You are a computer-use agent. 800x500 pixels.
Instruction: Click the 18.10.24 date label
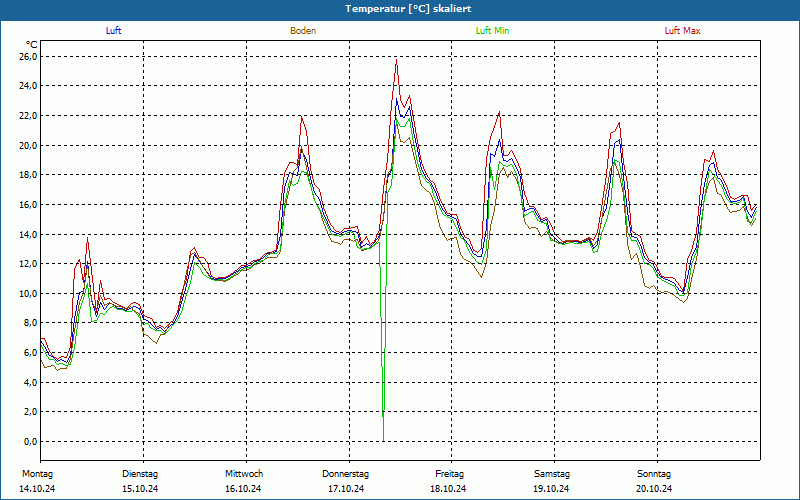448,489
